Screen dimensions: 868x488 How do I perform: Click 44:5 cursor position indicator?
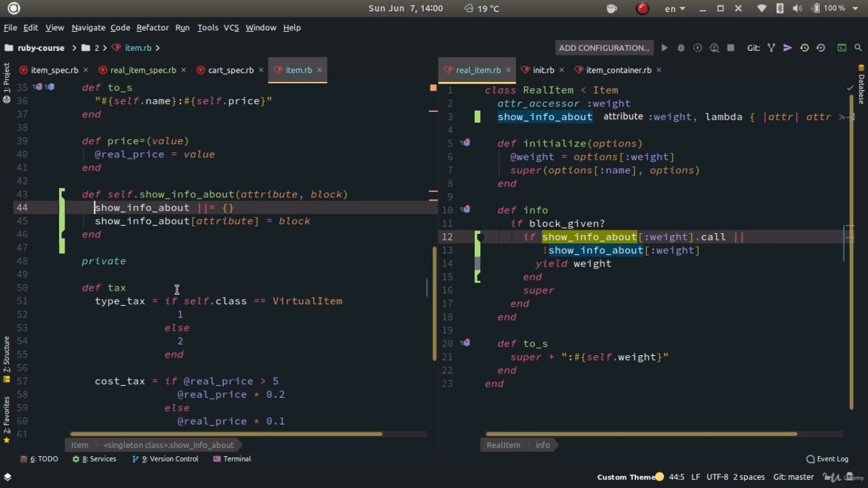[x=677, y=477]
